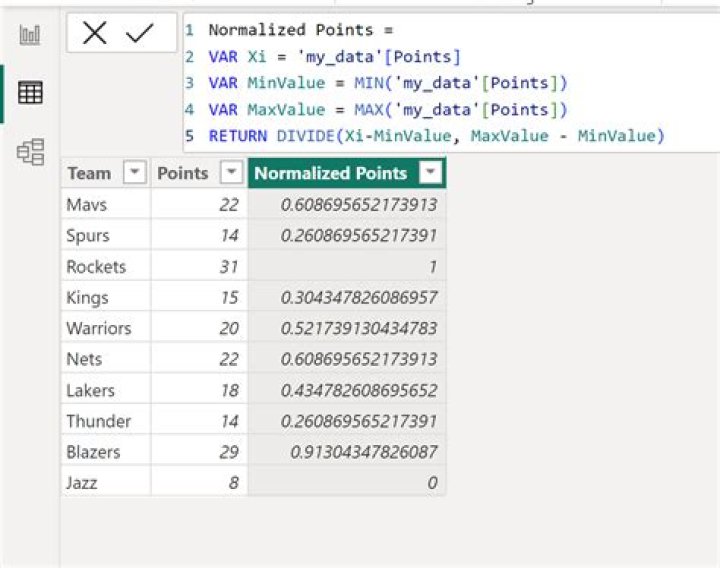Select the Rockets normalized value 1
This screenshot has height=568, width=720.
pos(431,266)
